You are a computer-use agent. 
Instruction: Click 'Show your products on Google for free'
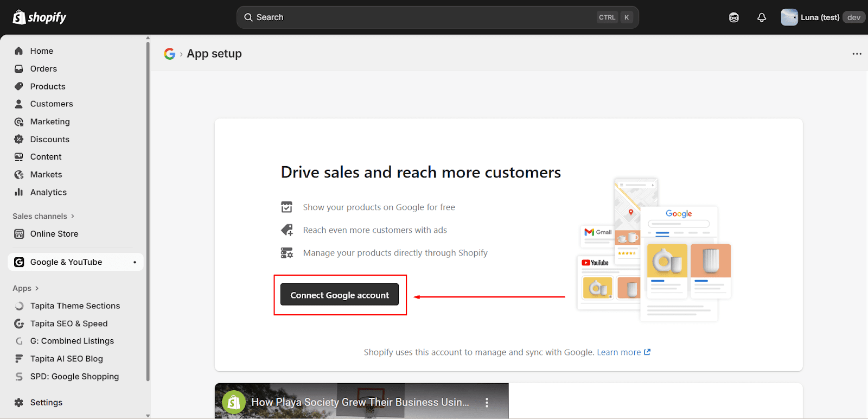click(379, 207)
